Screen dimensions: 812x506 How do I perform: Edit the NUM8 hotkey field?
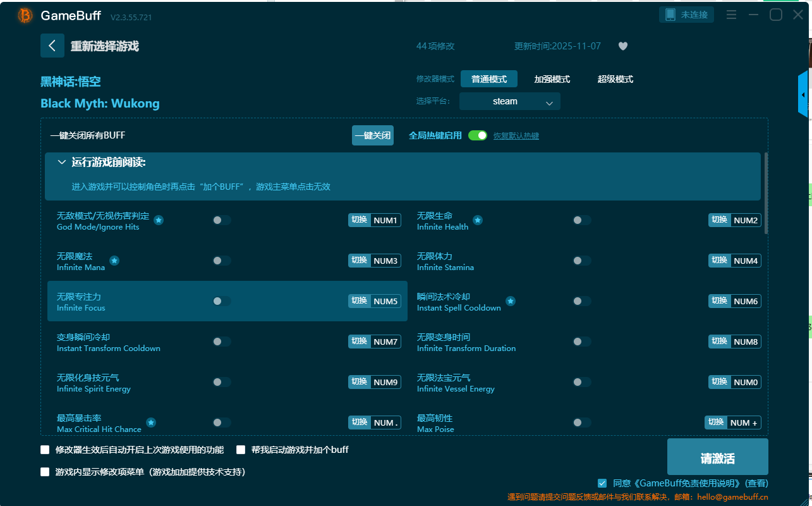pyautogui.click(x=746, y=342)
